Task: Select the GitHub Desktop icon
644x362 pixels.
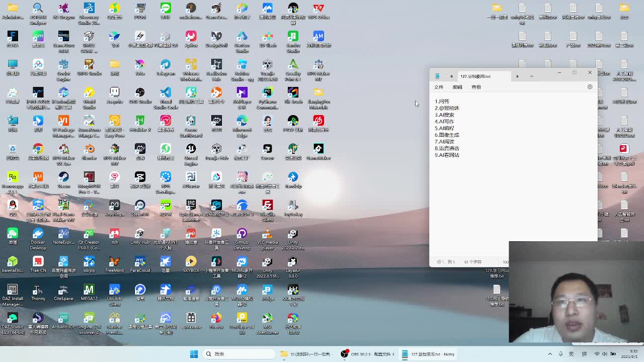Action: pos(242,239)
